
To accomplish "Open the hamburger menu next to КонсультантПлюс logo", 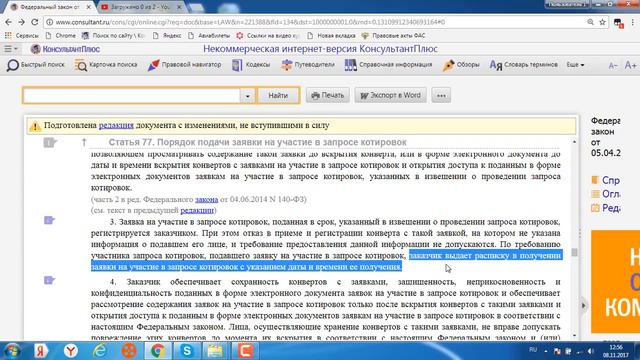I will coord(11,49).
